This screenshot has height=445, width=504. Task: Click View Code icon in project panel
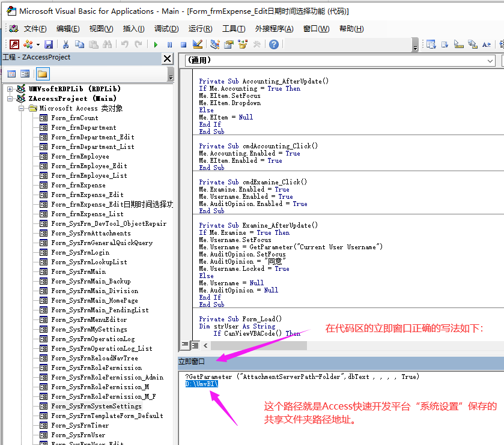point(11,74)
